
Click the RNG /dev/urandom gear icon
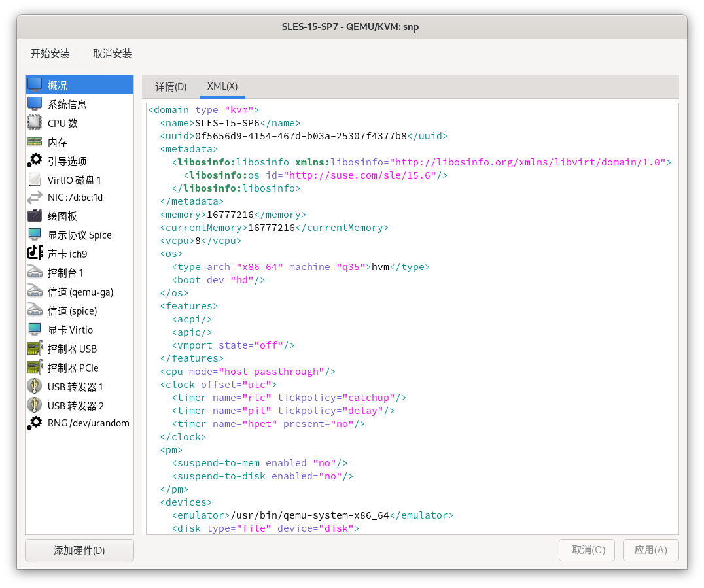(35, 423)
